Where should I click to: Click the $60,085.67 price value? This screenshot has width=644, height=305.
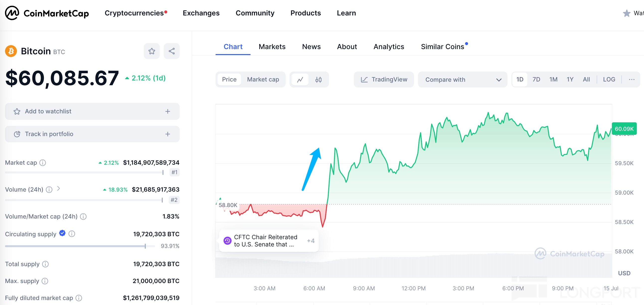(x=62, y=78)
